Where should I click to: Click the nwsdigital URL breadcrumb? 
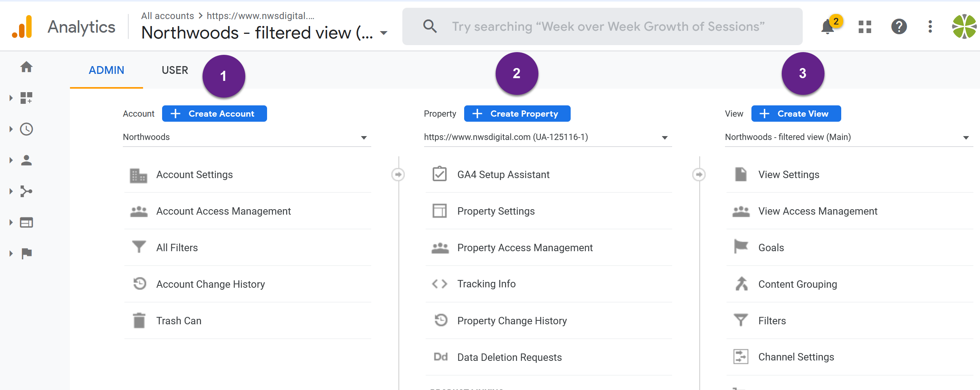click(260, 16)
